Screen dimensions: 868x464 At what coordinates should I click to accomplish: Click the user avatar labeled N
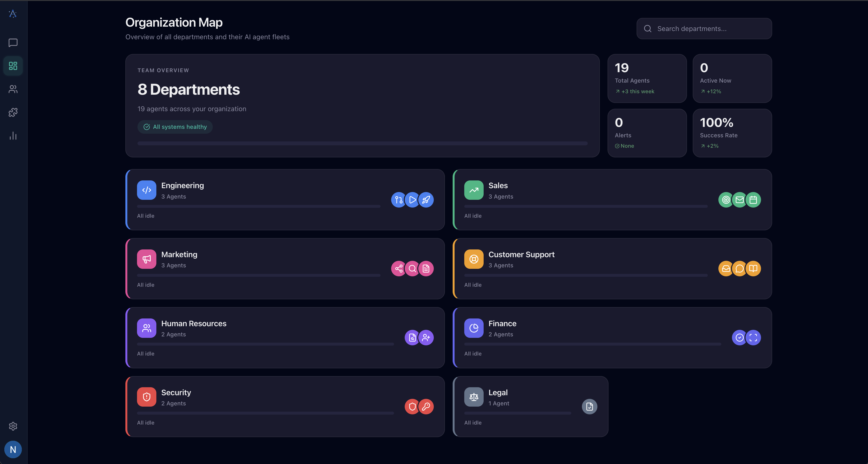13,449
